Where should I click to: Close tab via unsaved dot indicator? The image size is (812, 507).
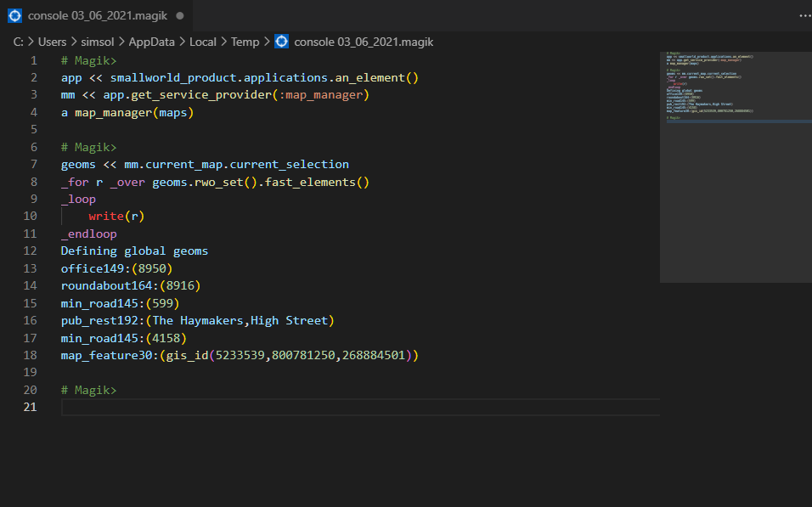click(180, 15)
